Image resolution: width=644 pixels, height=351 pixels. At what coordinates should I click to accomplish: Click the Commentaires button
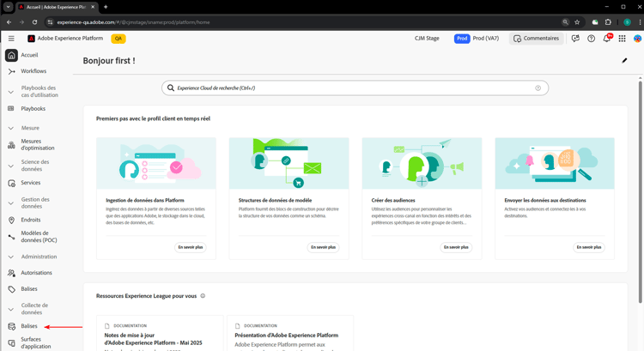[537, 38]
